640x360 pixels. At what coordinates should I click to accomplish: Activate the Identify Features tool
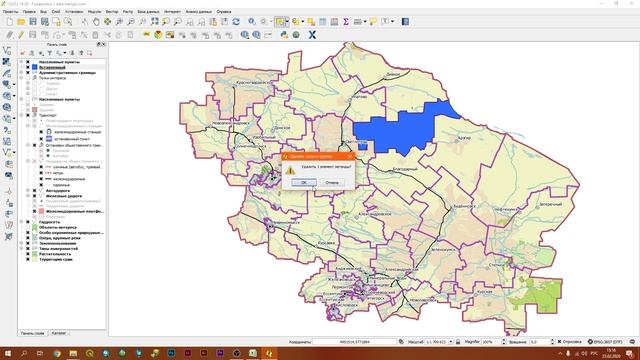pos(252,22)
